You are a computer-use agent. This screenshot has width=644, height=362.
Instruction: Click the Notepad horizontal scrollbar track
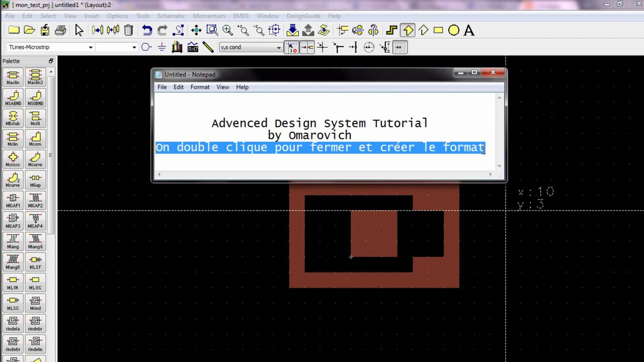click(325, 174)
